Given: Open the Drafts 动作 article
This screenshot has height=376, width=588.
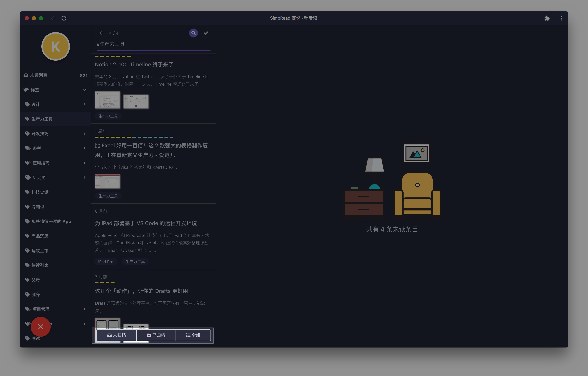Looking at the screenshot, I should tap(141, 291).
